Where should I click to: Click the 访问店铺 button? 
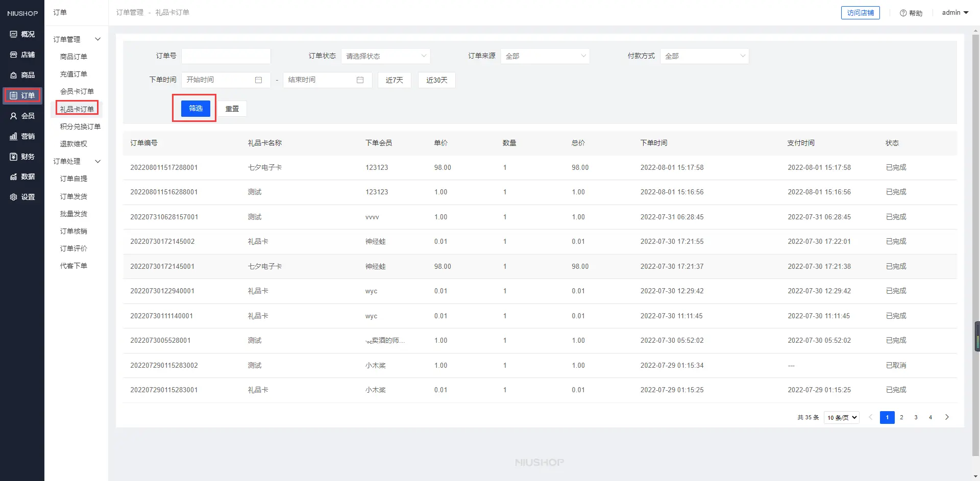point(860,13)
